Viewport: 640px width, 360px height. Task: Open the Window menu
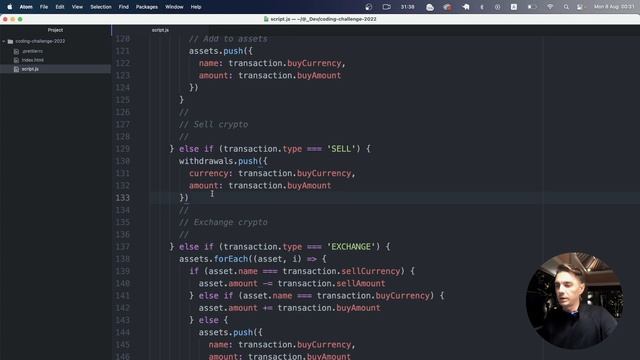tap(174, 7)
